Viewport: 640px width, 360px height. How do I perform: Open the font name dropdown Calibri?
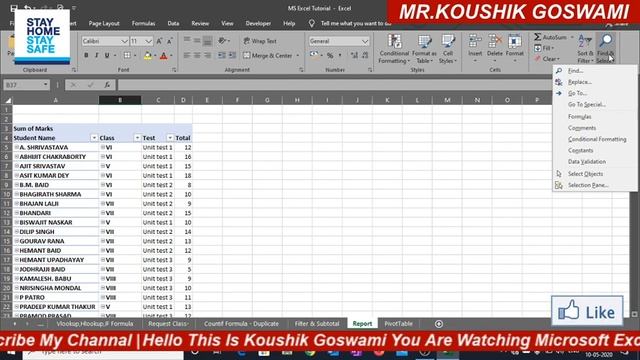(x=124, y=41)
